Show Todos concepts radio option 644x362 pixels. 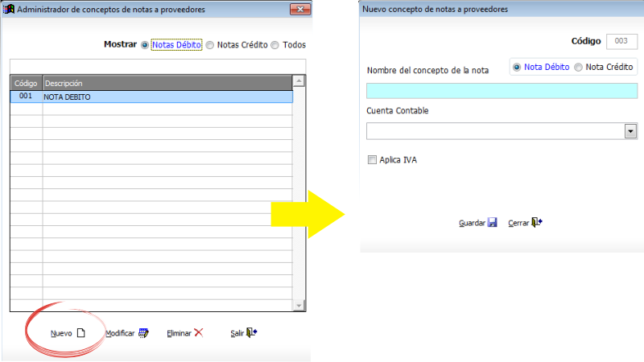coord(275,45)
